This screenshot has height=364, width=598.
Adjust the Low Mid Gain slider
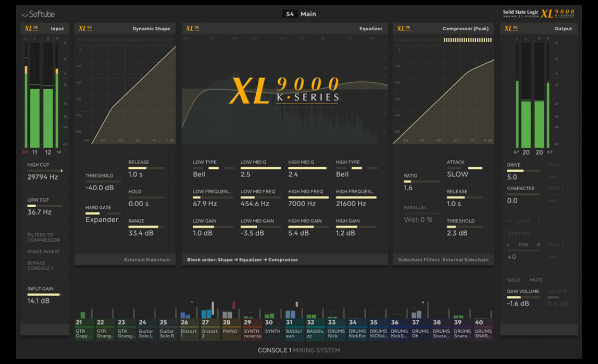coord(261,227)
